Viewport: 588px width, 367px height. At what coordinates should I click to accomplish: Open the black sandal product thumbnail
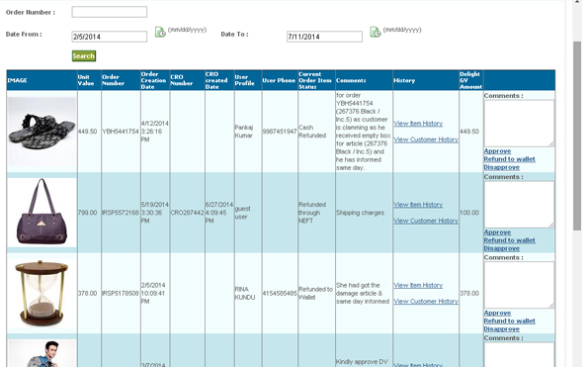click(x=42, y=132)
